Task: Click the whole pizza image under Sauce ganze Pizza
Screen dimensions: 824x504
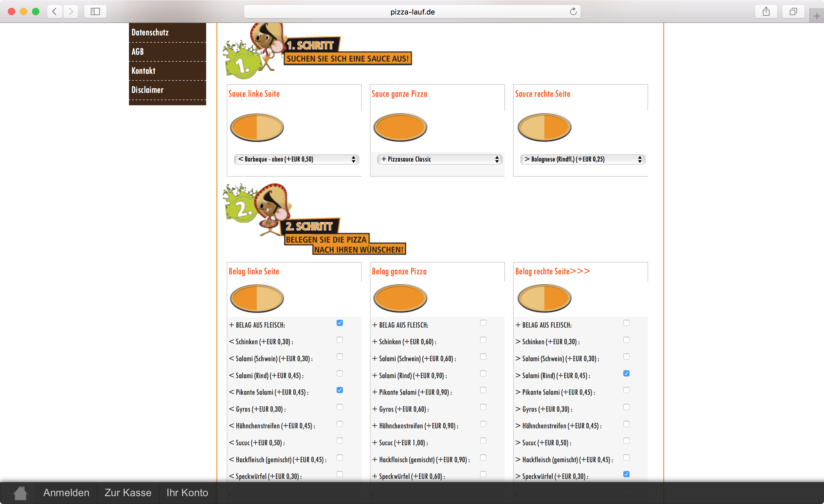Action: tap(400, 127)
